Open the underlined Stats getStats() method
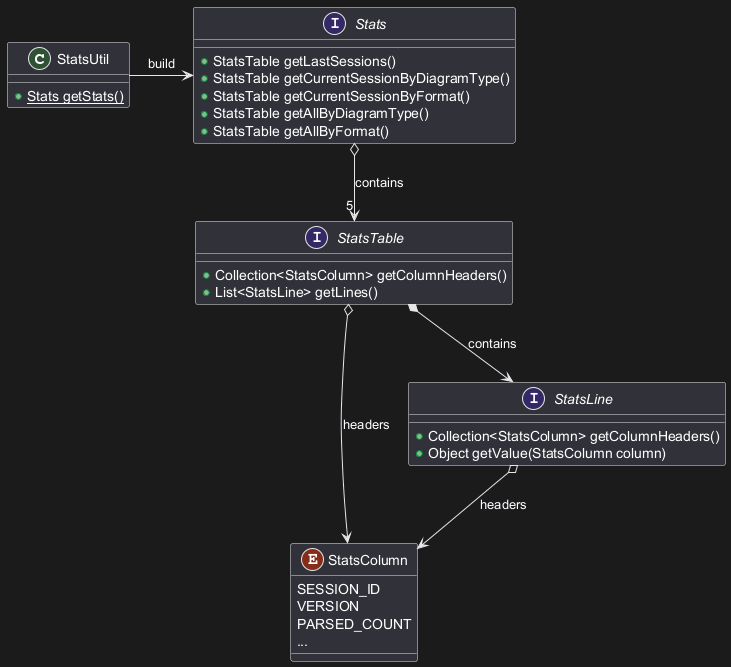 coord(75,96)
